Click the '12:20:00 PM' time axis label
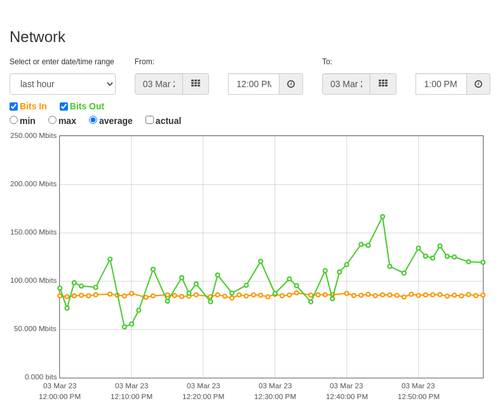 coord(203,397)
